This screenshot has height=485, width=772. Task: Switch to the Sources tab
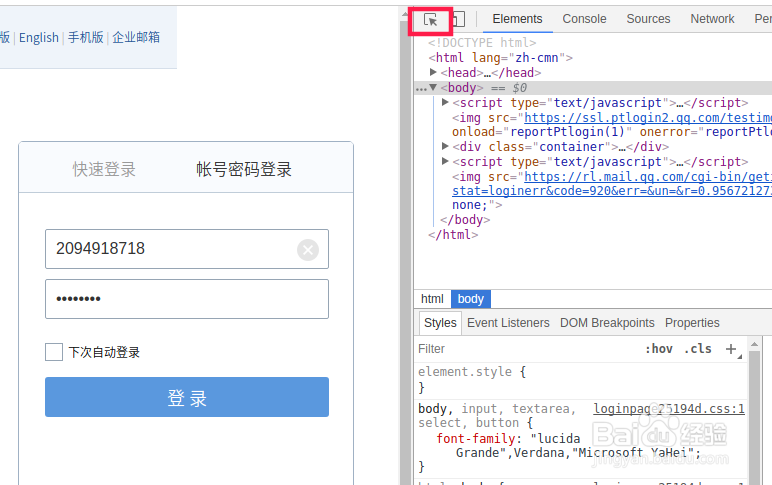pos(648,19)
